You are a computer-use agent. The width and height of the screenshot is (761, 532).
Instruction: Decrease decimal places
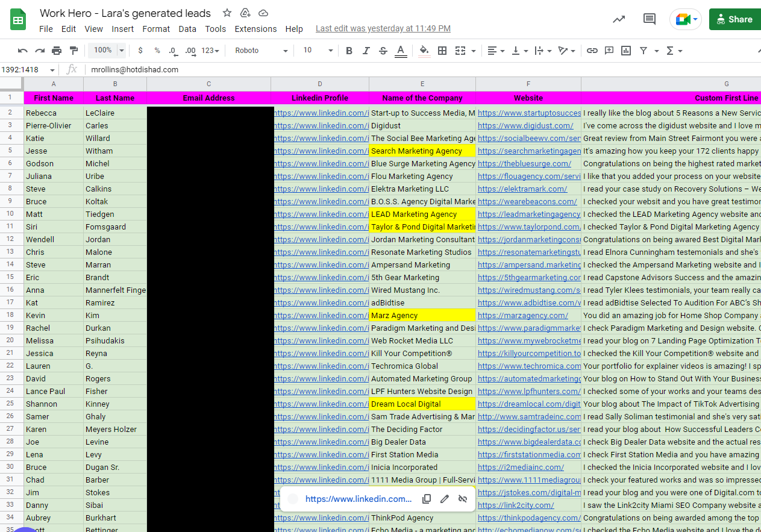pos(173,51)
